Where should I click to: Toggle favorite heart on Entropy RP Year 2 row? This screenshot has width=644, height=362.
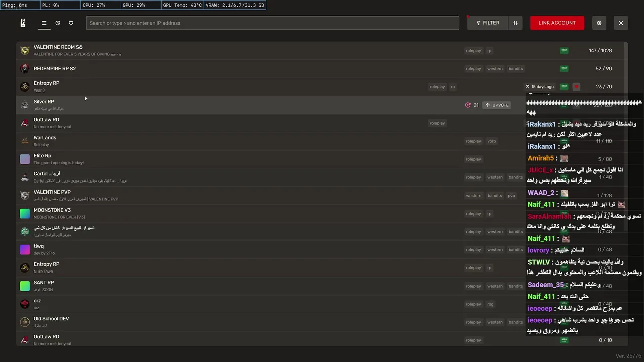[x=576, y=86]
